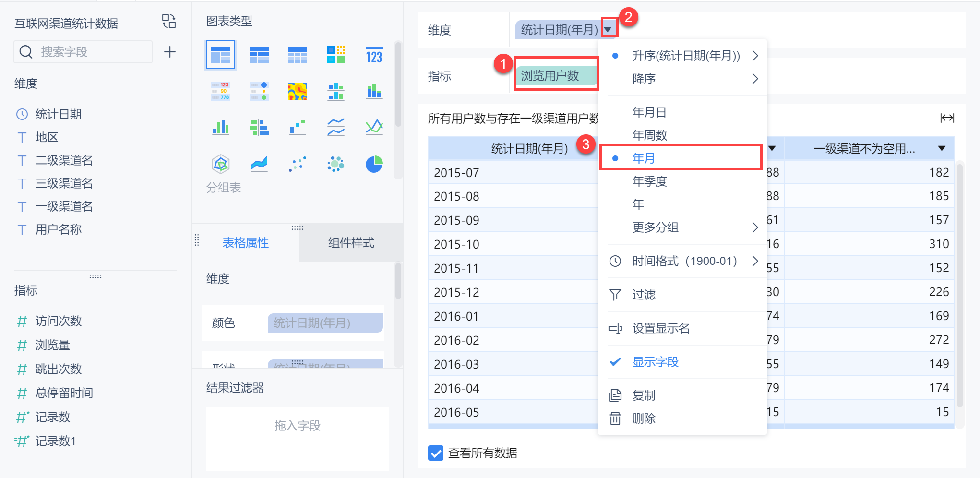
Task: Open the 一级渠道不为空用... column header dropdown
Action: [942, 148]
